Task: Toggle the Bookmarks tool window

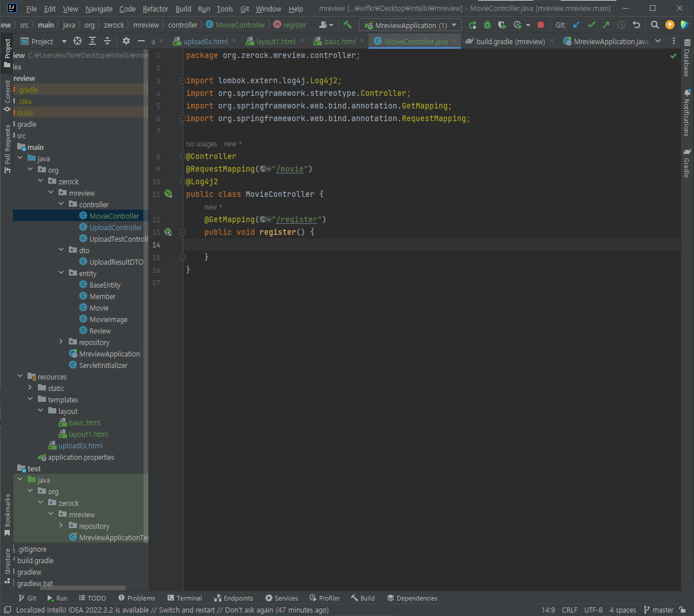Action: [x=7, y=515]
